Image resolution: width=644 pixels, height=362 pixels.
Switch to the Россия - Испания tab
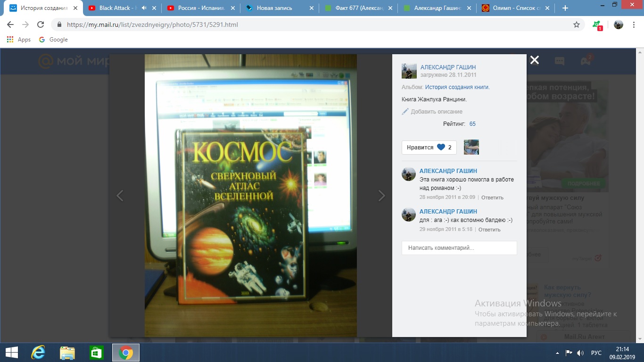pyautogui.click(x=197, y=8)
